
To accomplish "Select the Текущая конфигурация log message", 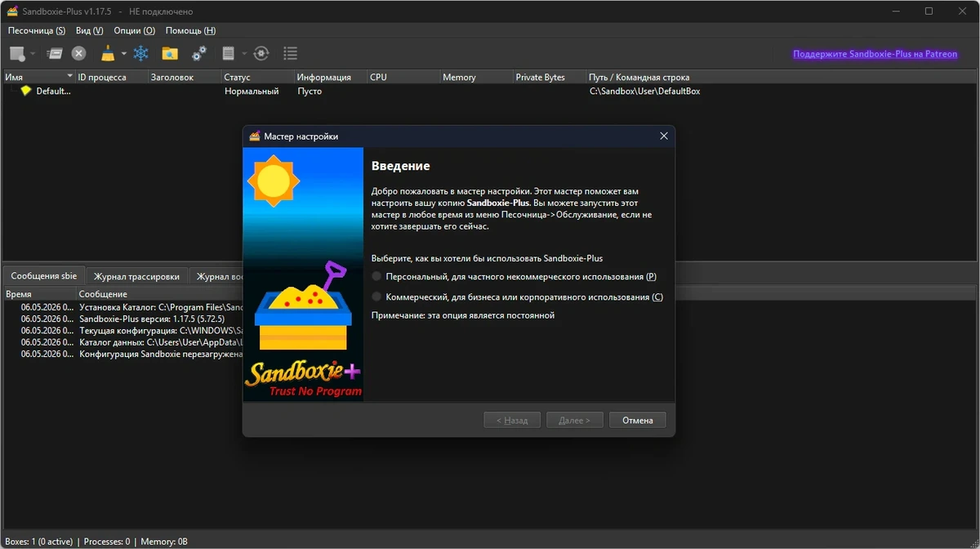I will [161, 330].
